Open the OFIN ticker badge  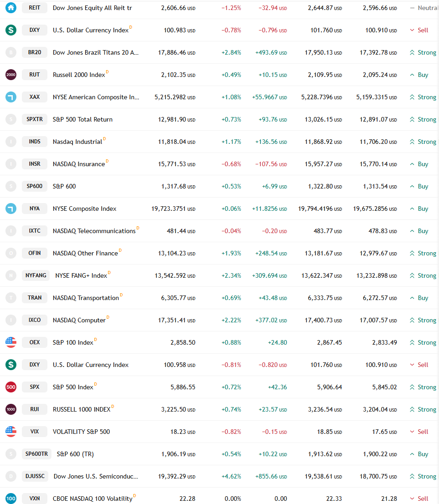pyautogui.click(x=35, y=253)
